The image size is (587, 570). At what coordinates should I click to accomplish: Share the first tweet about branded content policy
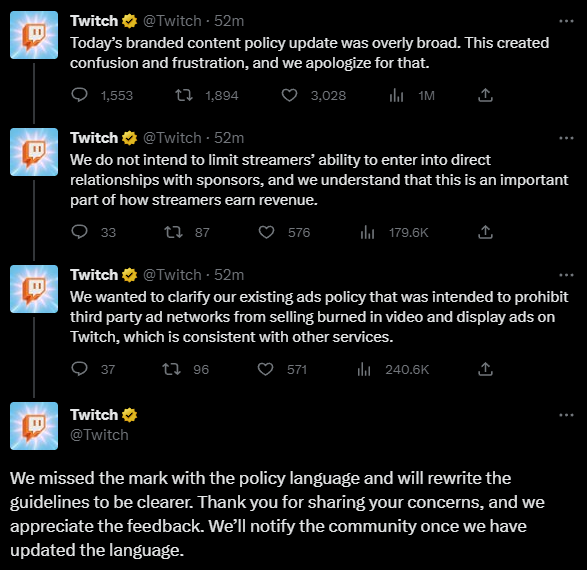coord(485,95)
